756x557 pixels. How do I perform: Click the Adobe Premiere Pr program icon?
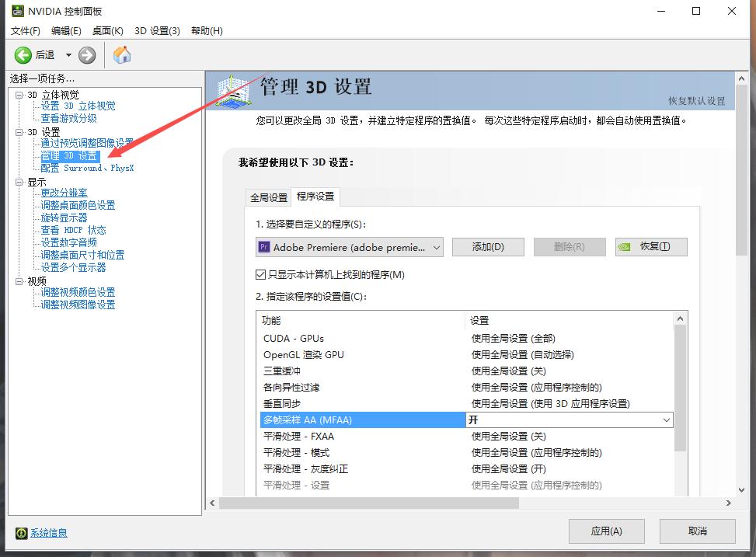(x=263, y=247)
